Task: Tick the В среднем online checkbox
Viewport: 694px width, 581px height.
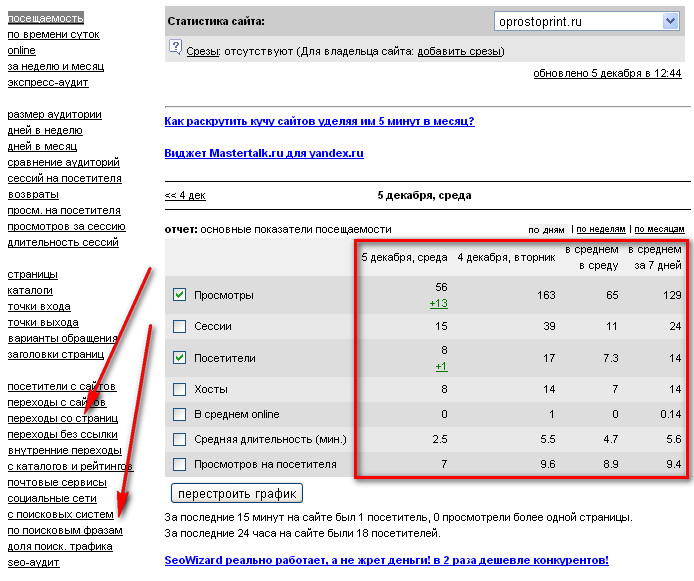Action: pos(179,415)
